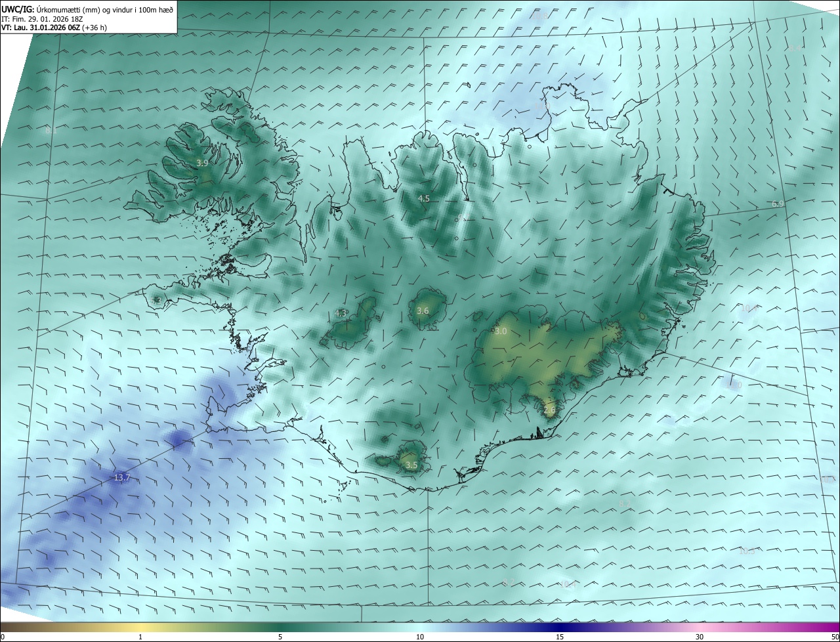Click the 4.3 value on the map
Image resolution: width=840 pixels, height=642 pixels.
[x=341, y=314]
